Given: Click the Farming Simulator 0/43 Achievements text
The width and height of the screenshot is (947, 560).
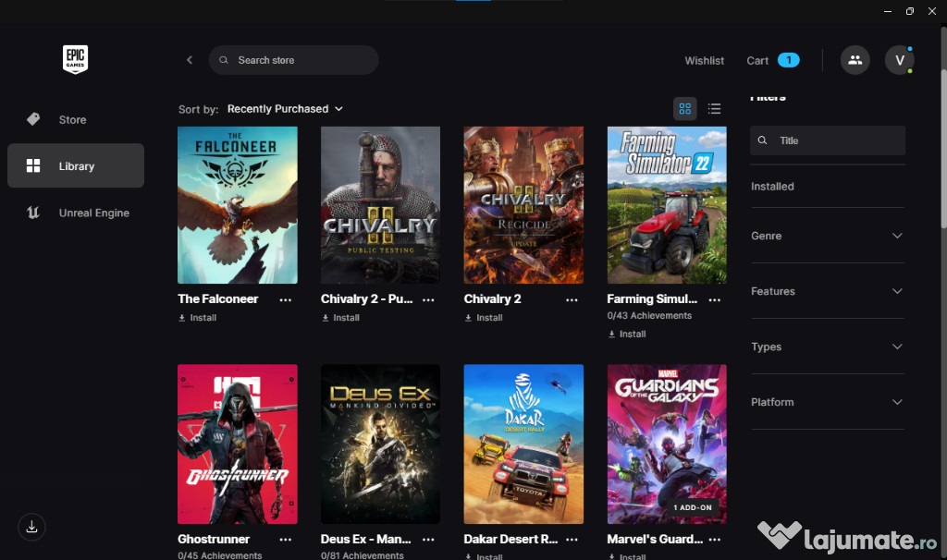Looking at the screenshot, I should pos(649,316).
